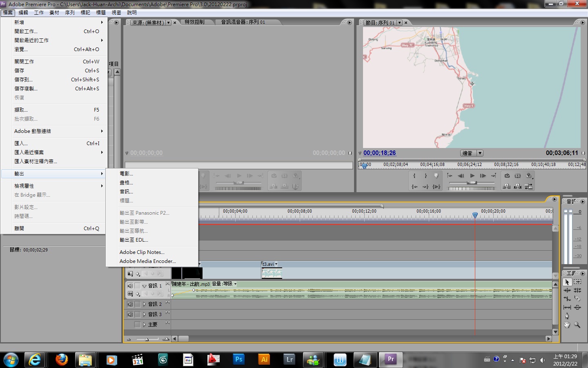Select the Slip tool

click(x=567, y=307)
